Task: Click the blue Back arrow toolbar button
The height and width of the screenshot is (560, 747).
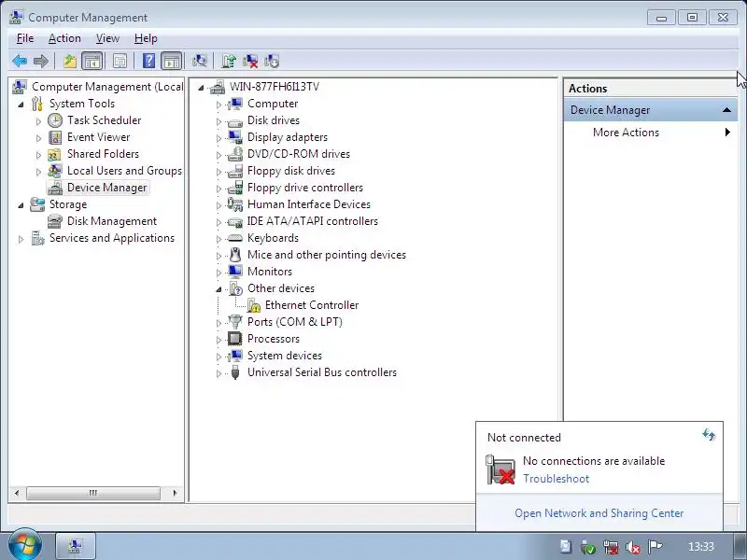Action: (20, 61)
